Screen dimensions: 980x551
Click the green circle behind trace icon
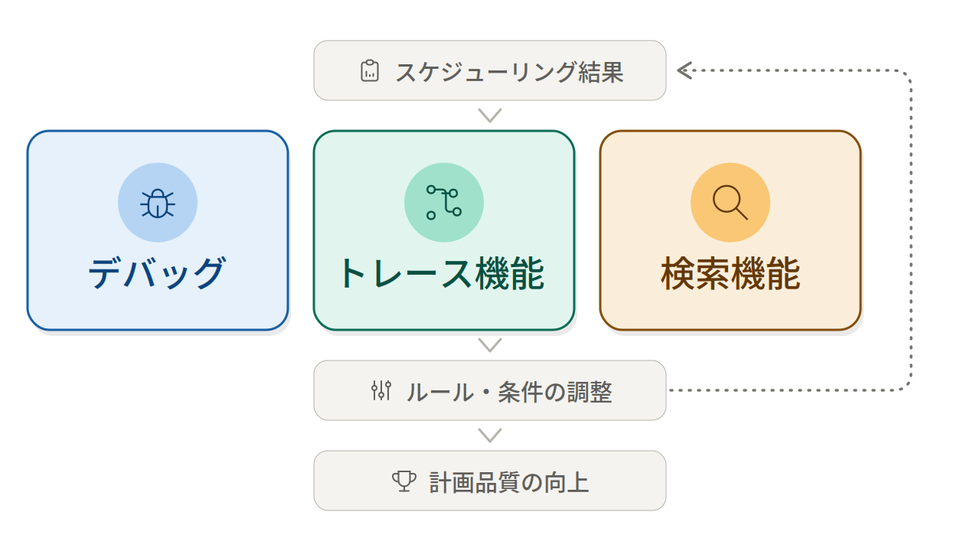444,203
